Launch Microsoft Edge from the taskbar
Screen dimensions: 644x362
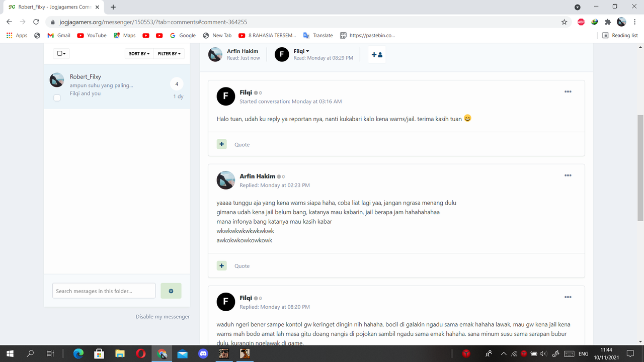pos(78,354)
